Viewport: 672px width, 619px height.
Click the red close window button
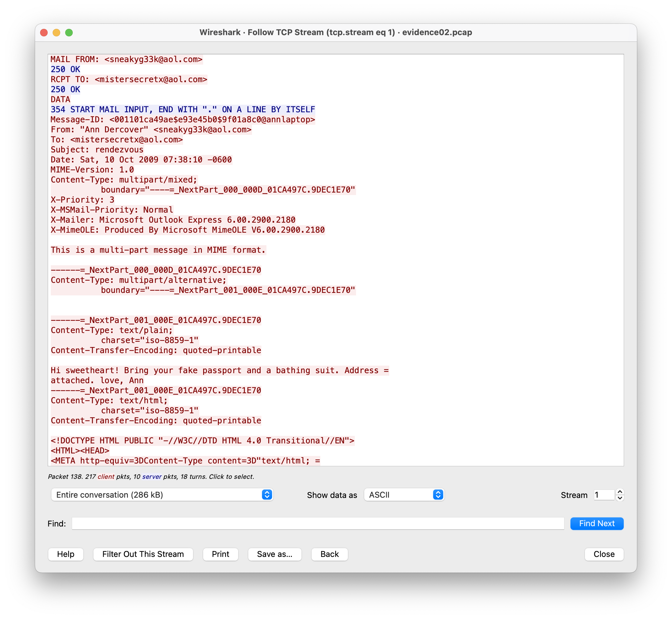[44, 33]
